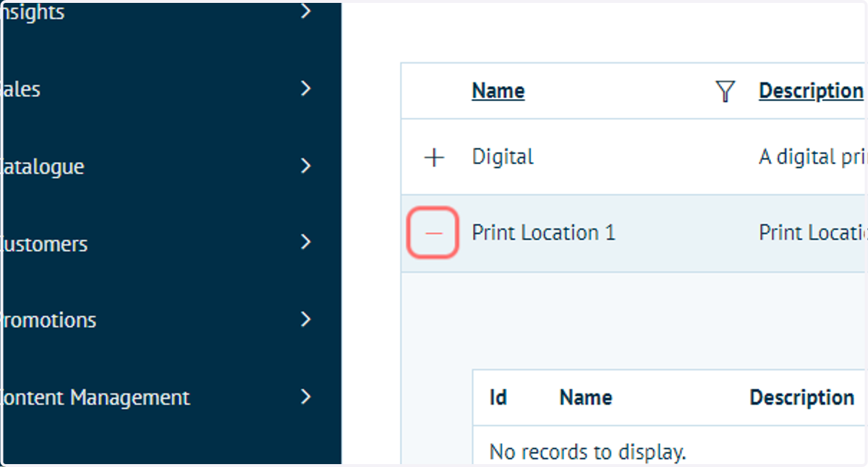Open the Customers menu item

[43, 244]
